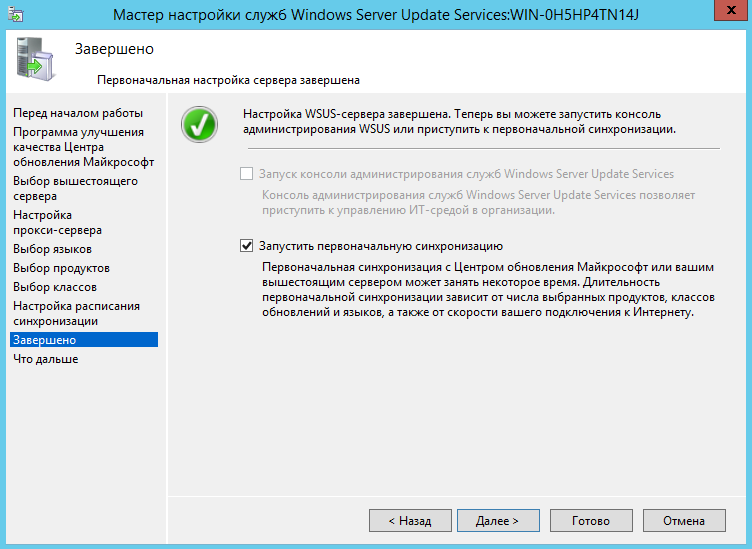This screenshot has width=752, height=549.
Task: Click the green checkmark completion icon
Action: pos(200,124)
